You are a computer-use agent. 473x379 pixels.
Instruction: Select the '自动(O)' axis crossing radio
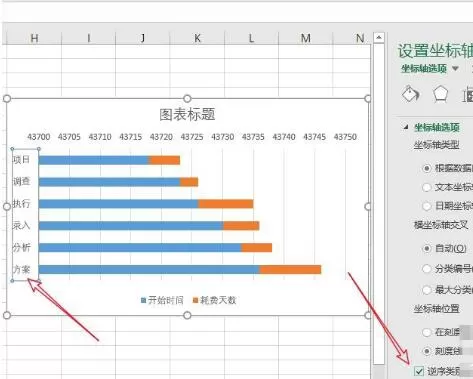pyautogui.click(x=427, y=248)
